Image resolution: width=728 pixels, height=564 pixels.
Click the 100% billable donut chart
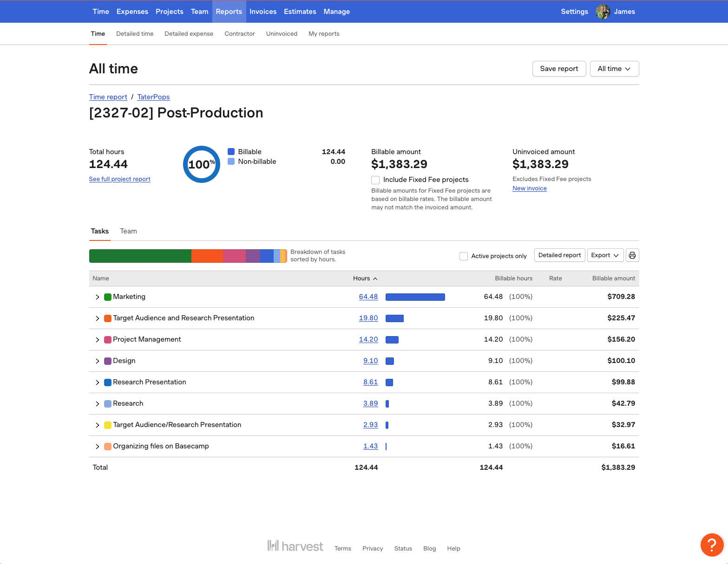coord(201,164)
